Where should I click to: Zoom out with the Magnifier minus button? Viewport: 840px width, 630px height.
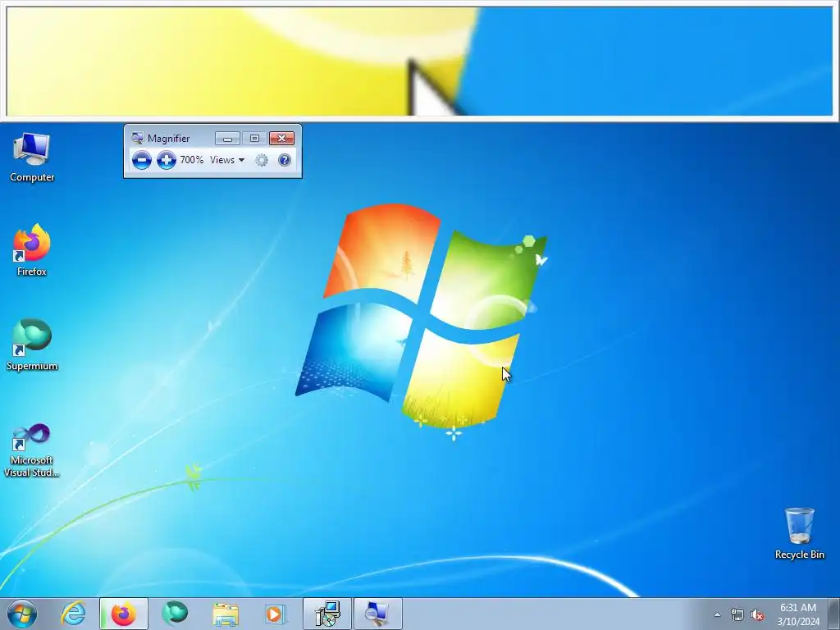tap(141, 160)
